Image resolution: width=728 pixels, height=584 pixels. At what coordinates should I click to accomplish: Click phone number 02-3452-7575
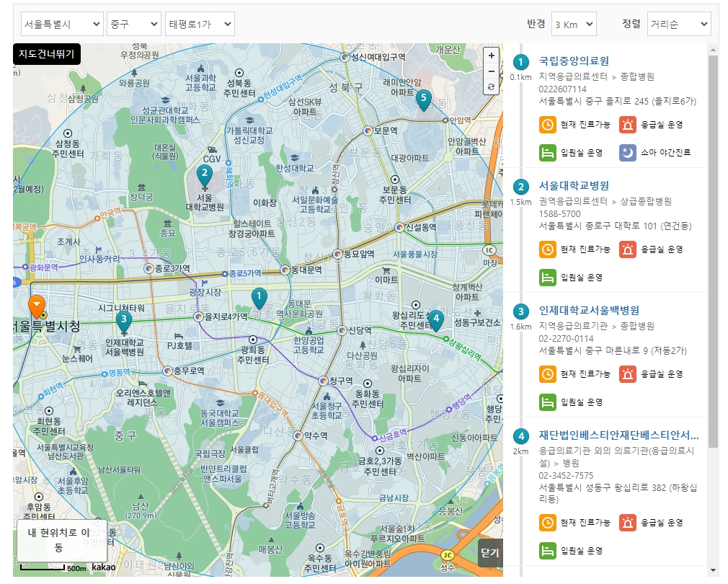(566, 475)
